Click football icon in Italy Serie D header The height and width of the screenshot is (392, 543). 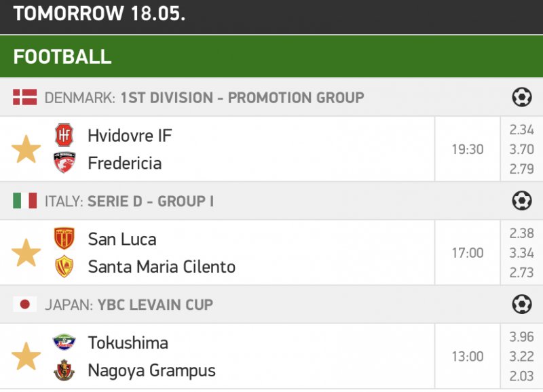(x=521, y=201)
